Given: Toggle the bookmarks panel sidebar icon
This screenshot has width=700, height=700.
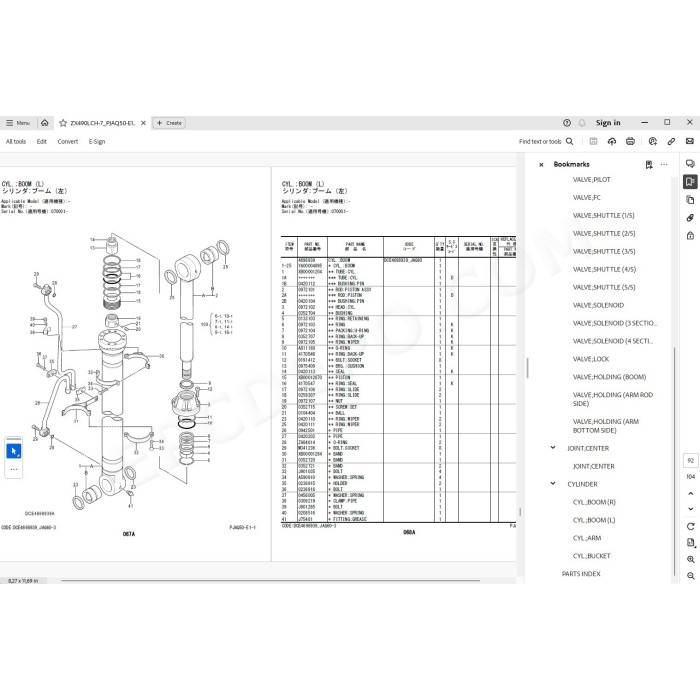Looking at the screenshot, I should click(690, 182).
